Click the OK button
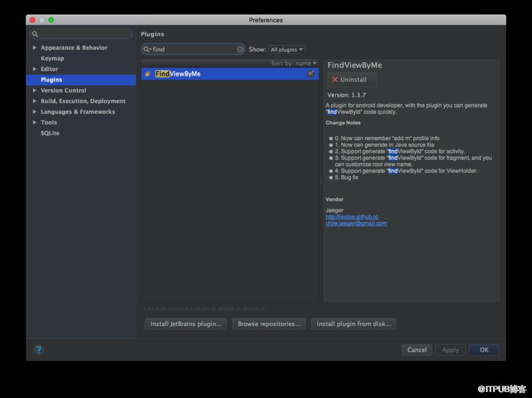The height and width of the screenshot is (398, 532). (x=484, y=350)
